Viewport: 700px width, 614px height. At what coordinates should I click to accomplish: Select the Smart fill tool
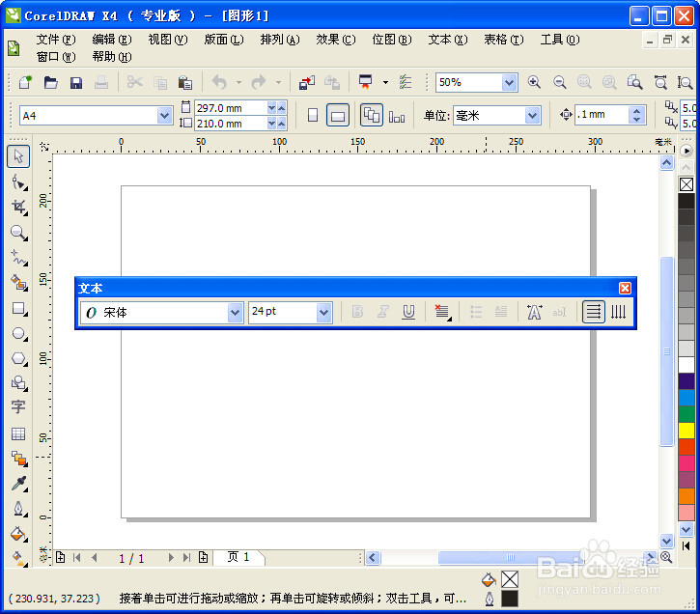18,283
